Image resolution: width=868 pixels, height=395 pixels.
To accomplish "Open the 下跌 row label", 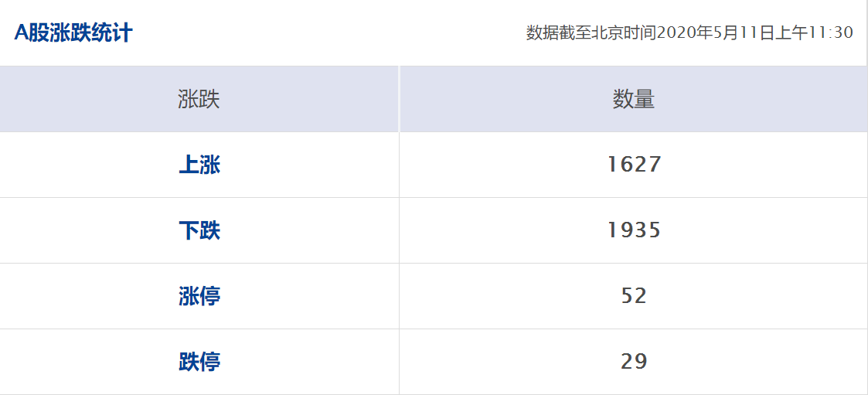I will coord(199,230).
